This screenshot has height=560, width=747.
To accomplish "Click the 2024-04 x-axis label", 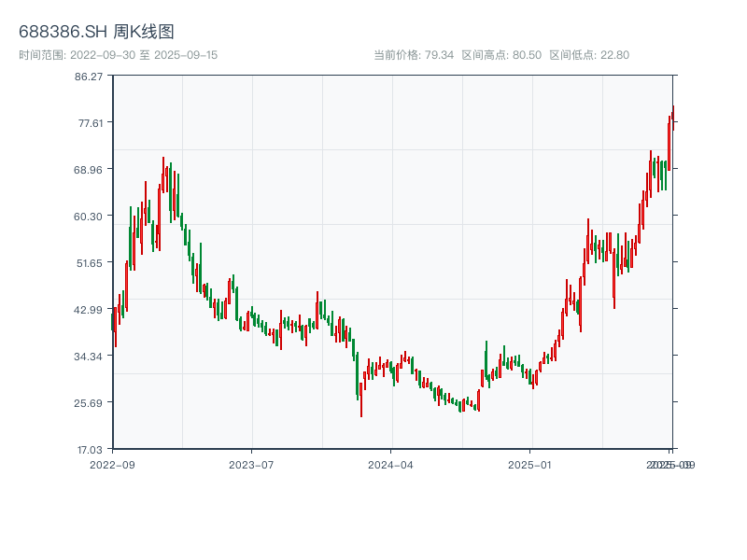I will [390, 465].
